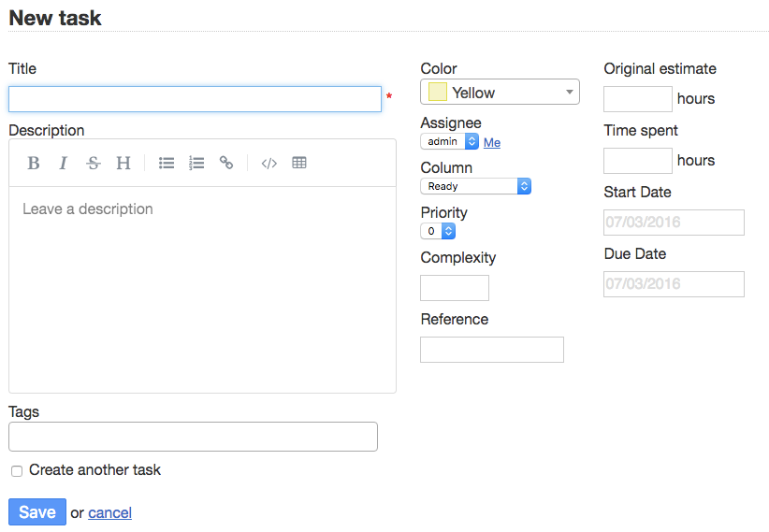Image resolution: width=769 pixels, height=532 pixels.
Task: Expand the Assignee admin dropdown
Action: click(x=449, y=141)
